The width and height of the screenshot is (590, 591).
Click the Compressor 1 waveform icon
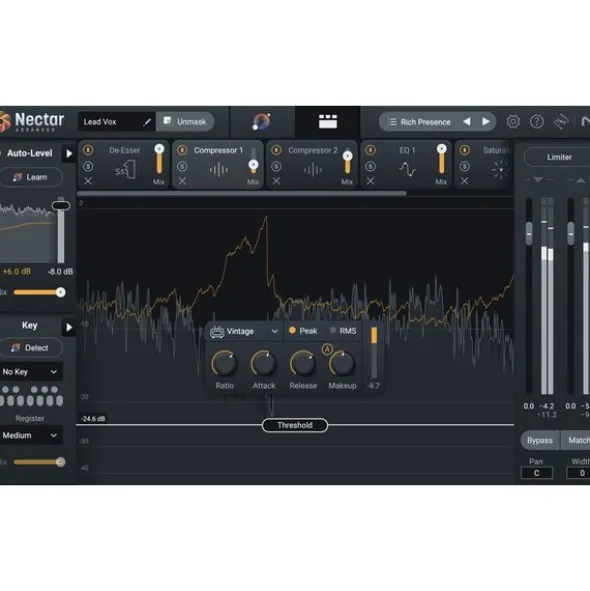click(219, 170)
